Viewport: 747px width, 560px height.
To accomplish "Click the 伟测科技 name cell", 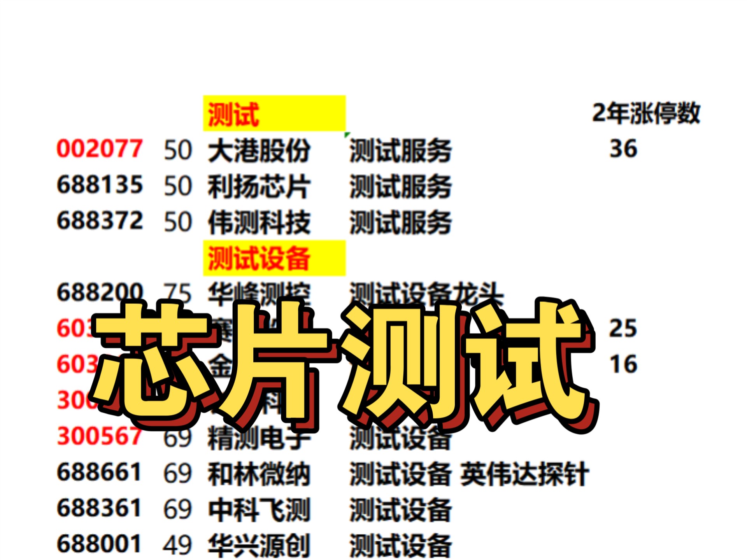I will (259, 222).
